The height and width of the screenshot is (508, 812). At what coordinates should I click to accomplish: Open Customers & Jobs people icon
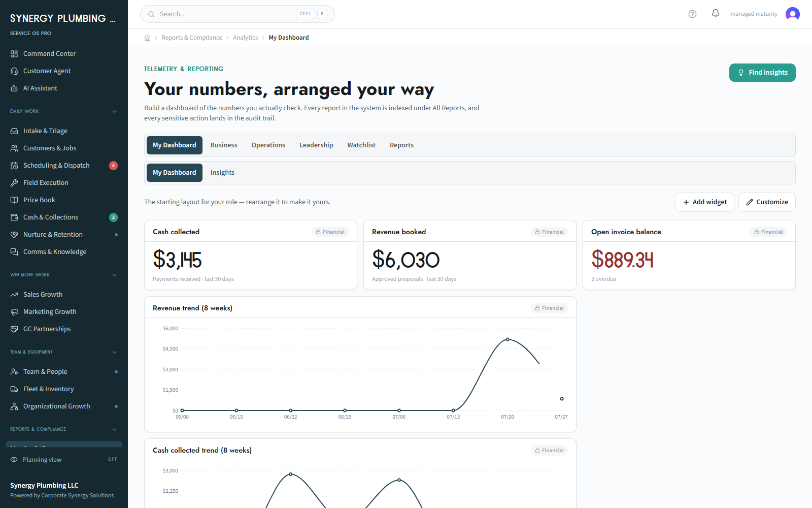(14, 148)
